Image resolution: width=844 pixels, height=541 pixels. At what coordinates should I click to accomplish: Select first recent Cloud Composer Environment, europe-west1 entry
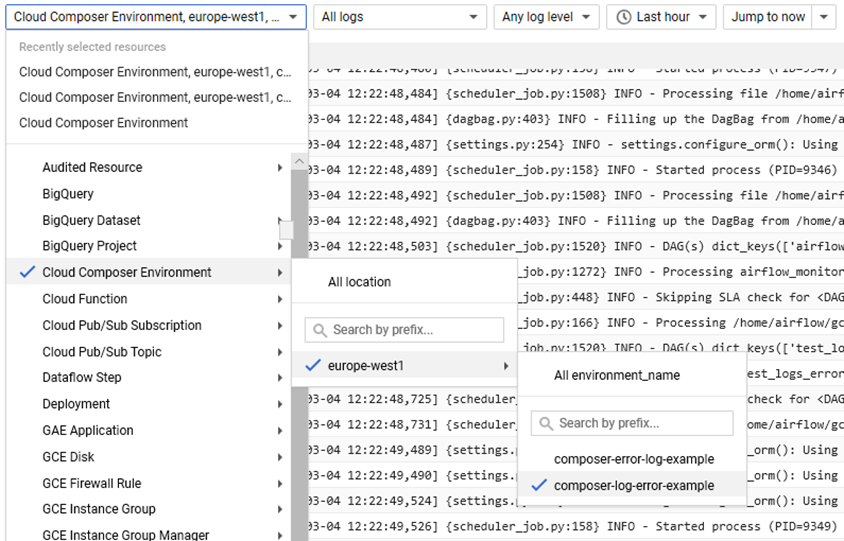pos(155,72)
